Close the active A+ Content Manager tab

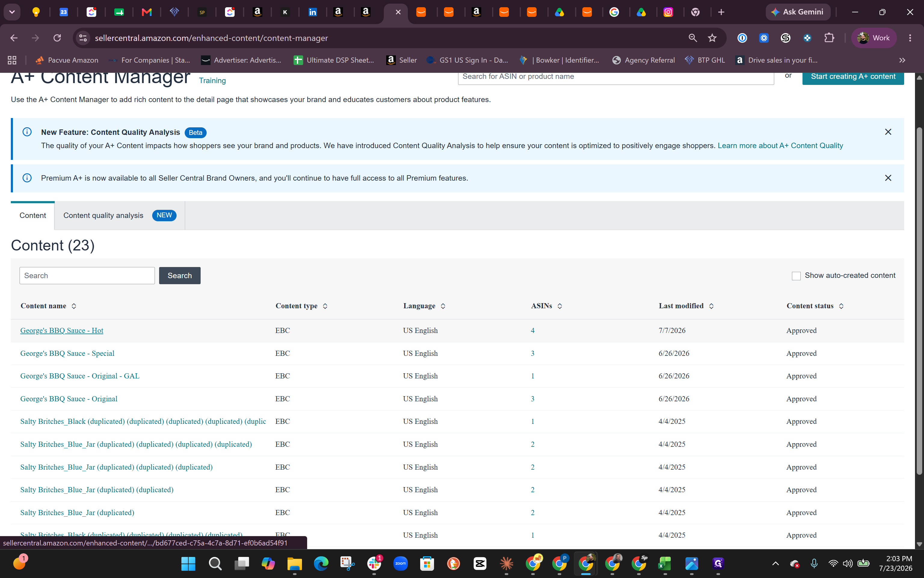pos(398,12)
